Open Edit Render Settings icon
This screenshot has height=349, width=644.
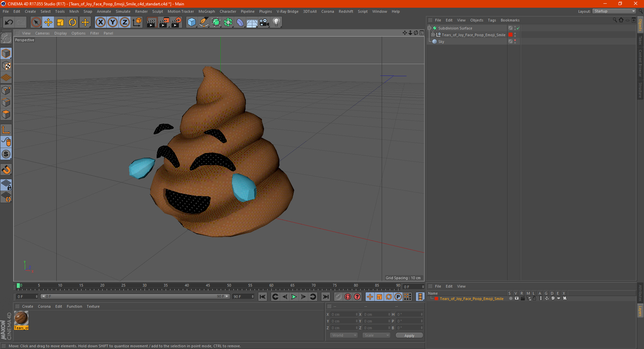point(176,22)
